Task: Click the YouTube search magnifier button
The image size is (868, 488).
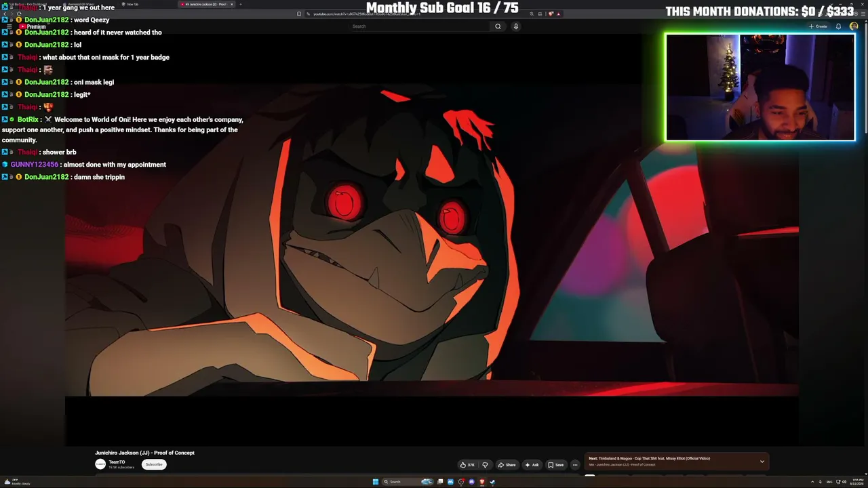Action: pyautogui.click(x=498, y=26)
